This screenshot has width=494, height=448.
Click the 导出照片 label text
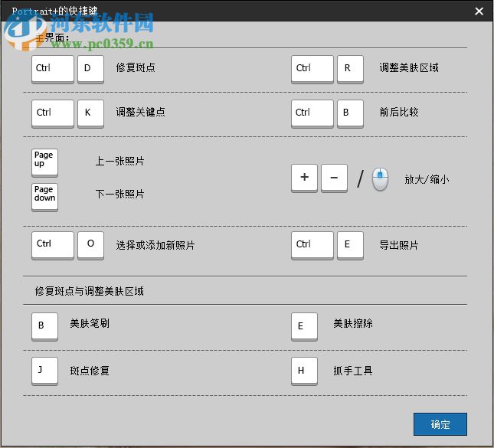399,245
